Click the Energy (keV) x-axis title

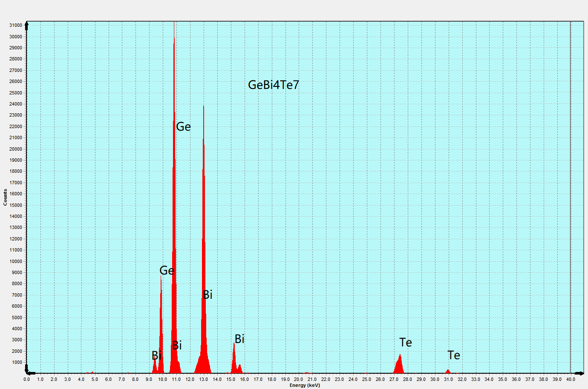click(305, 385)
